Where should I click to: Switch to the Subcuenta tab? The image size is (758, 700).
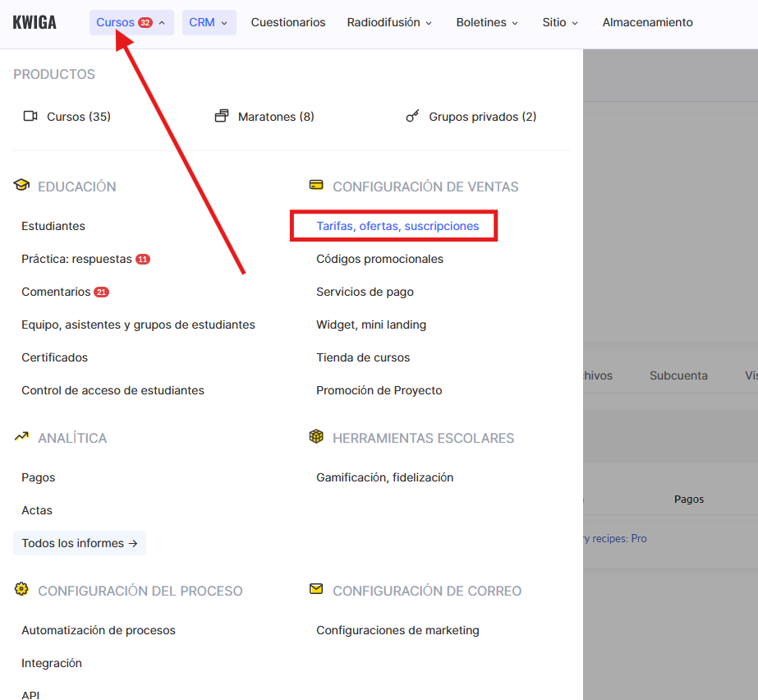[678, 375]
